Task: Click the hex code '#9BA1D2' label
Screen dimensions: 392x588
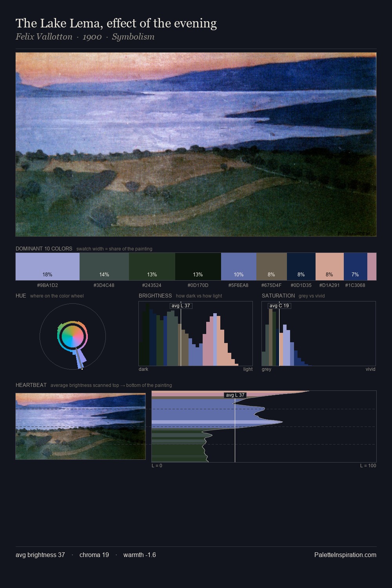Action: [47, 285]
